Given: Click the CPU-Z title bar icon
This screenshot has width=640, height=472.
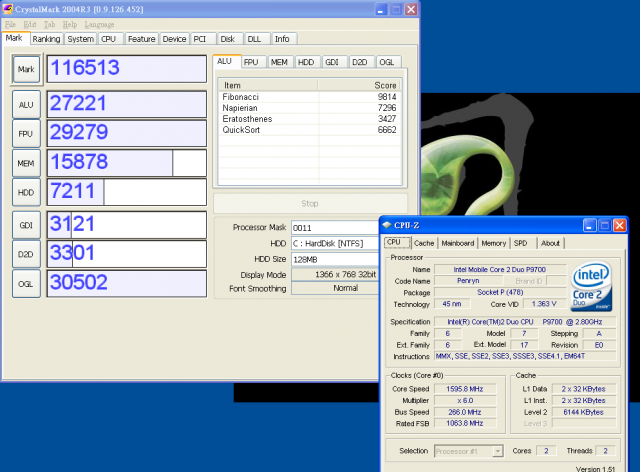Looking at the screenshot, I should 387,225.
